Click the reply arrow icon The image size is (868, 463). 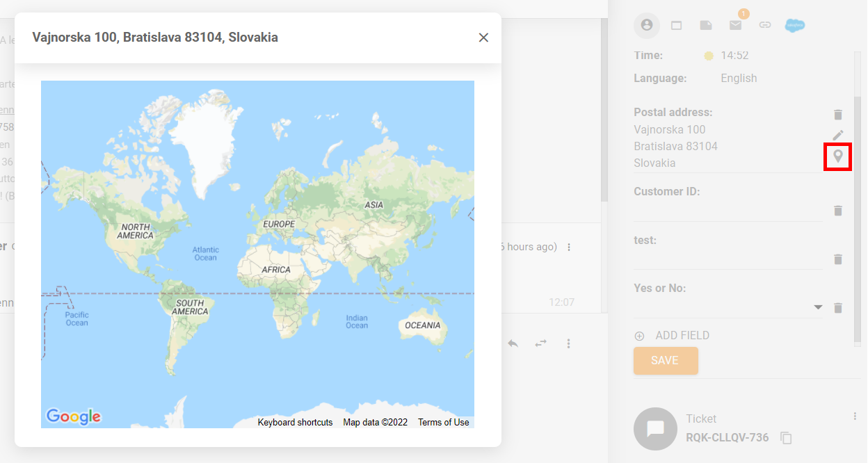tap(513, 343)
